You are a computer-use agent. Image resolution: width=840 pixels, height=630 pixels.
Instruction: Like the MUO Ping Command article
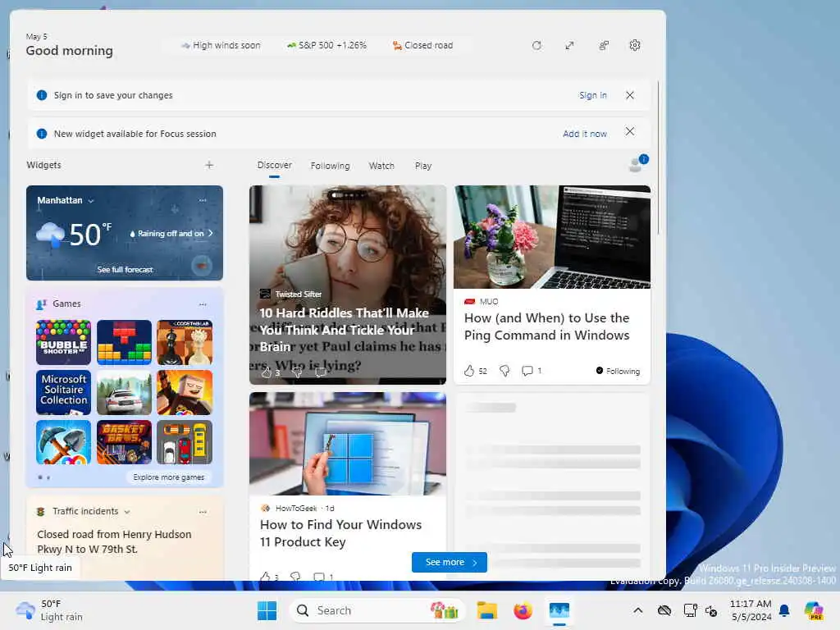[x=469, y=371]
